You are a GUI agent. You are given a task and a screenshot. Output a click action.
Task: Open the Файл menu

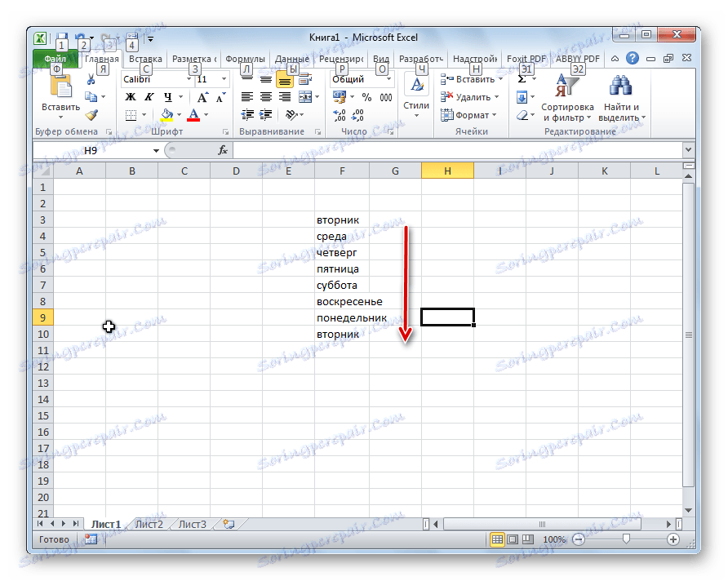54,58
